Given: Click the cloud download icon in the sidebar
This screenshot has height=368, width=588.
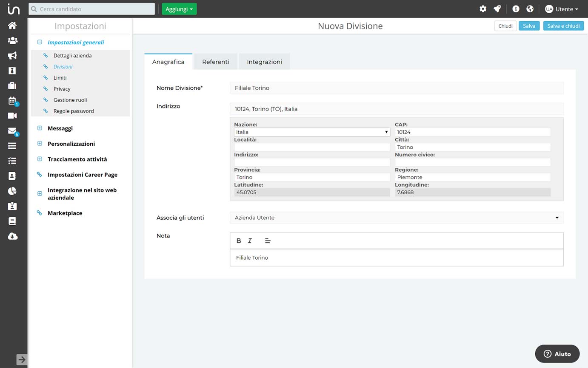Looking at the screenshot, I should (x=12, y=236).
